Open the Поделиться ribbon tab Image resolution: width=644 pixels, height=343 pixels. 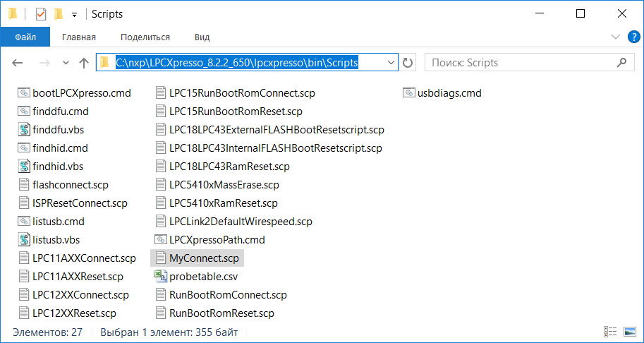(x=145, y=37)
